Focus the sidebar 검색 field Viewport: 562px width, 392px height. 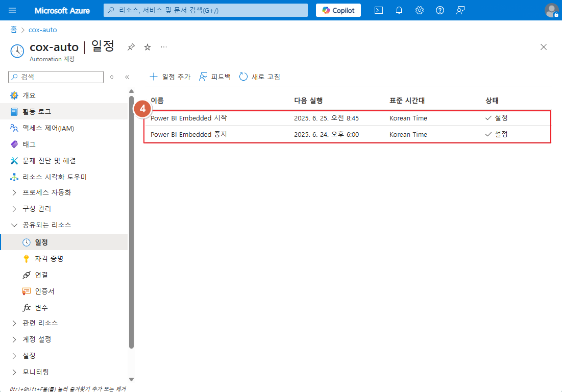(56, 77)
